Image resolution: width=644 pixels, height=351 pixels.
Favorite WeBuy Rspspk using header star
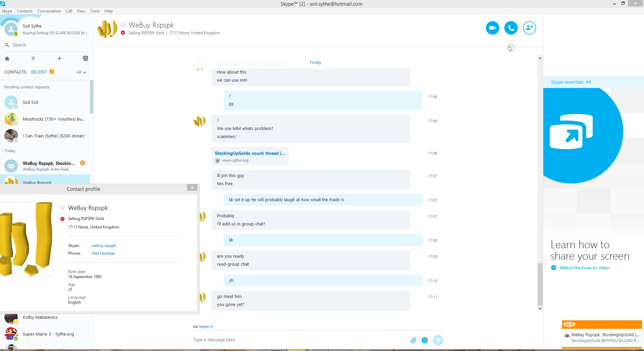(123, 25)
